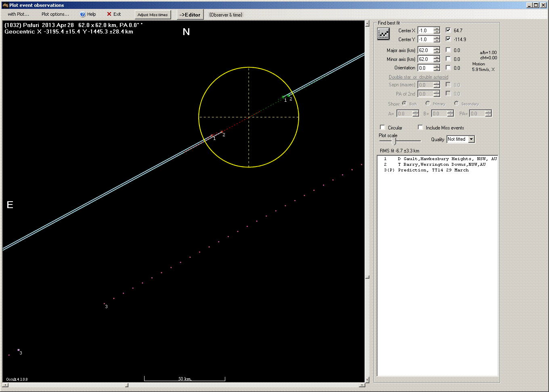Select the Primary radio button
The width and height of the screenshot is (549, 392).
point(427,103)
